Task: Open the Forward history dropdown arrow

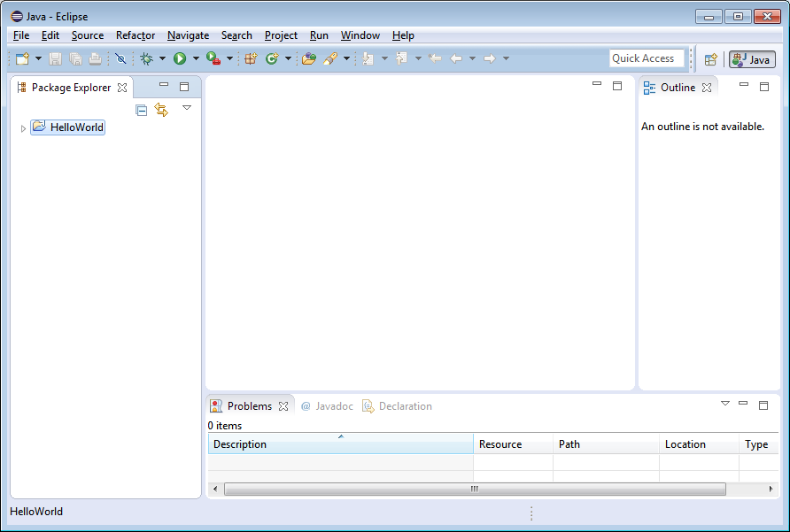Action: click(x=506, y=59)
